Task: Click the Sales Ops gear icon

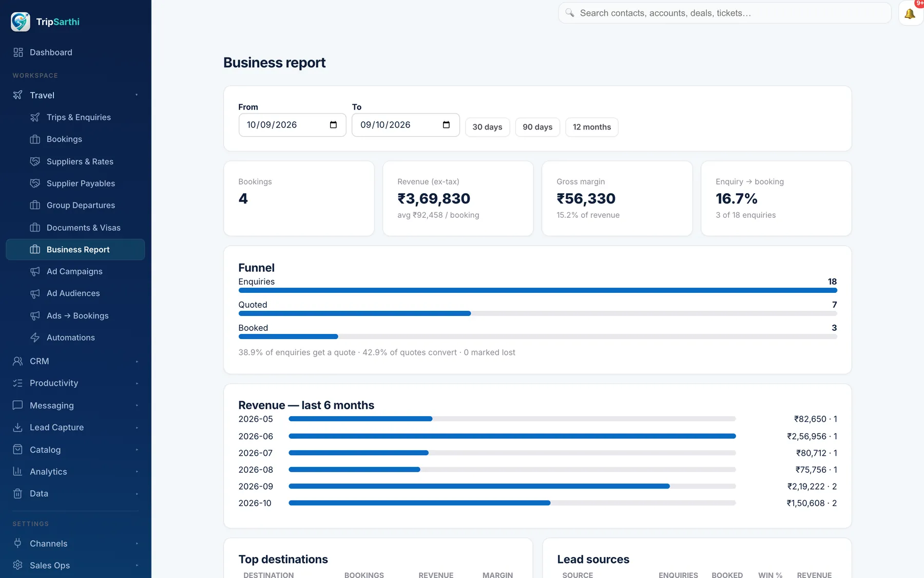Action: pos(17,565)
